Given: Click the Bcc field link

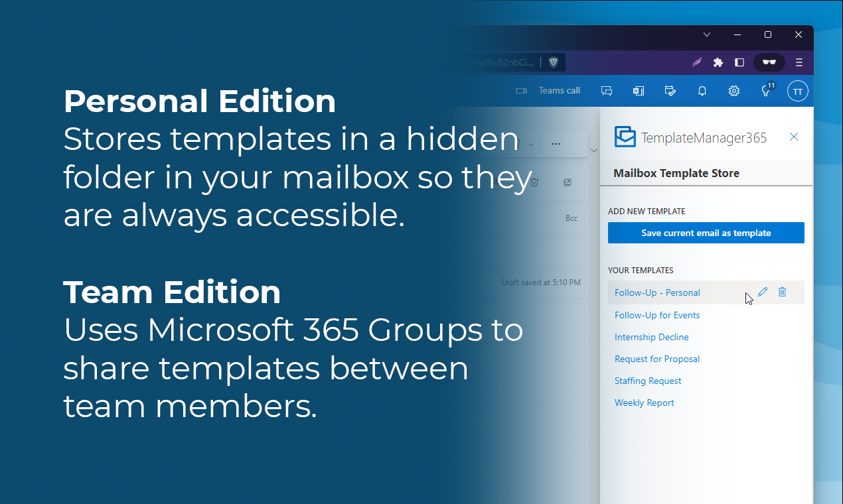Looking at the screenshot, I should point(572,218).
